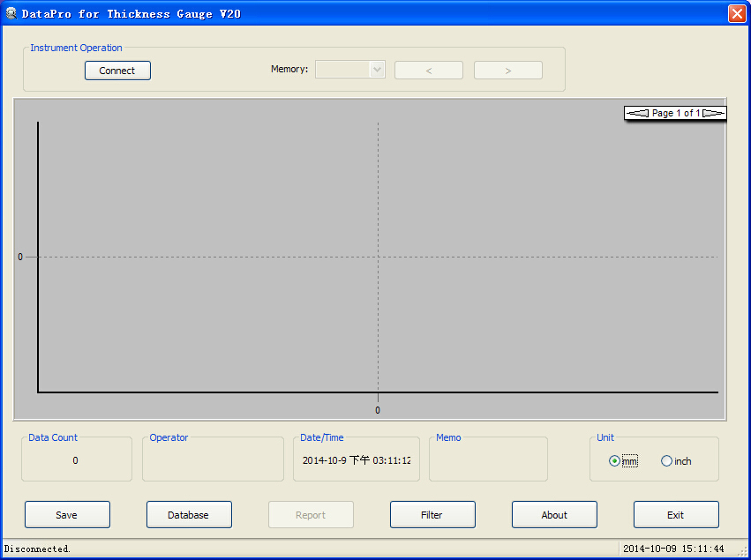Click the 'Instrument Operation' group label

(76, 48)
